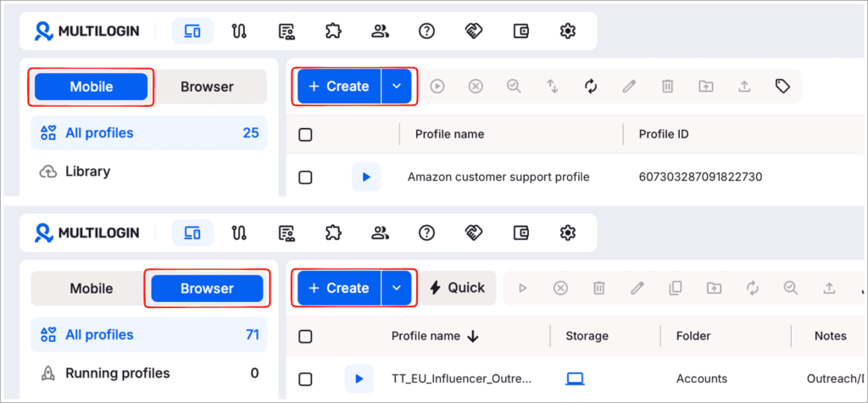Click profile ID 607303287091822730
The height and width of the screenshot is (403, 868).
pyautogui.click(x=700, y=177)
